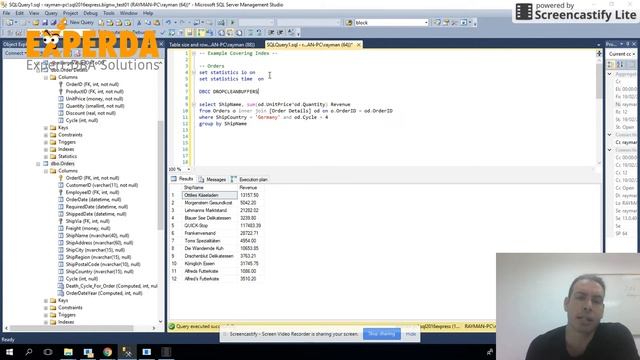Click the Stop sharing button

(x=382, y=334)
